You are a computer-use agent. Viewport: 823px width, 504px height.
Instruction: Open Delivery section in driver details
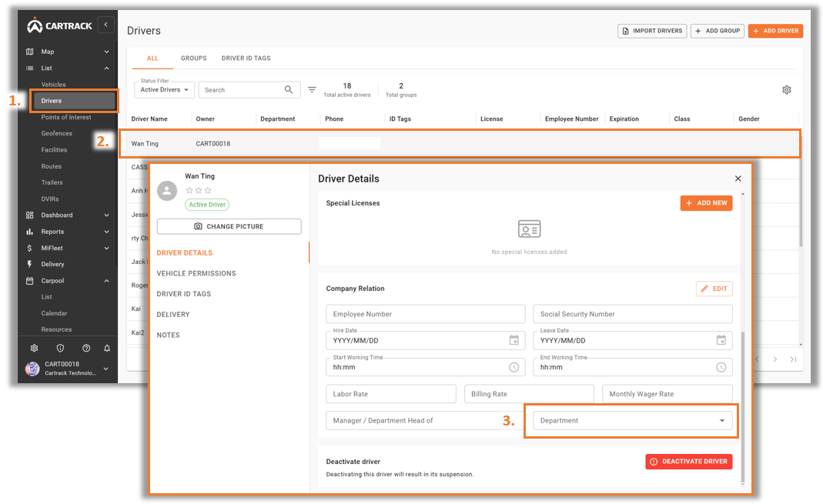pyautogui.click(x=173, y=314)
